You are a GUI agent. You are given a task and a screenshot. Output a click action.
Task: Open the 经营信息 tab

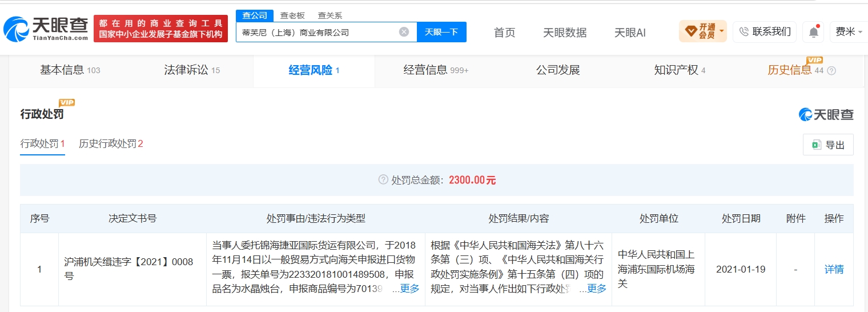[436, 70]
